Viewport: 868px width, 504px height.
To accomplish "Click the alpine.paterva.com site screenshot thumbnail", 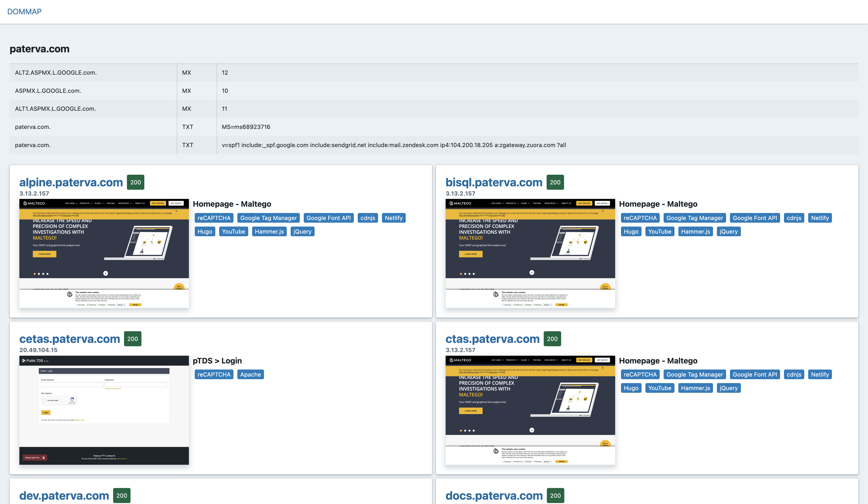I will tap(104, 253).
